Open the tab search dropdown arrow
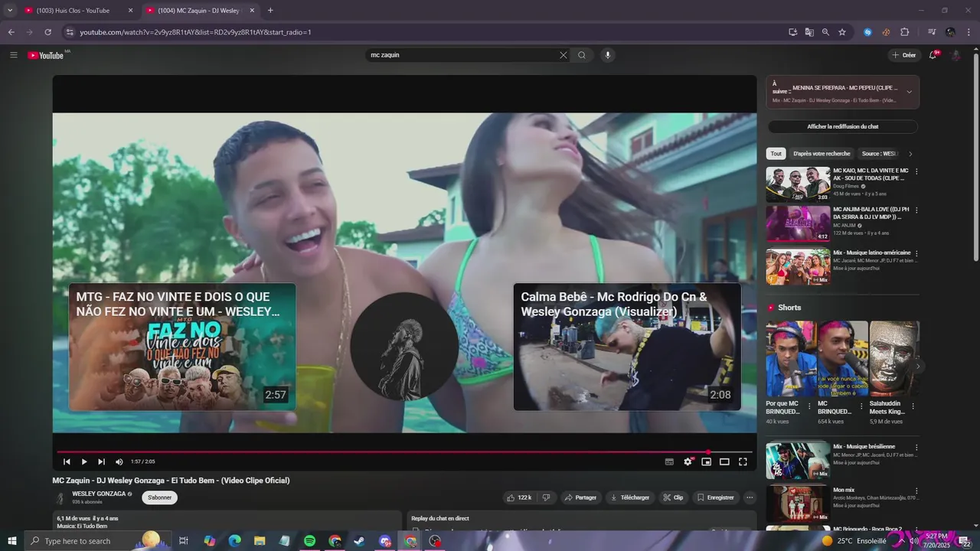 coord(10,11)
